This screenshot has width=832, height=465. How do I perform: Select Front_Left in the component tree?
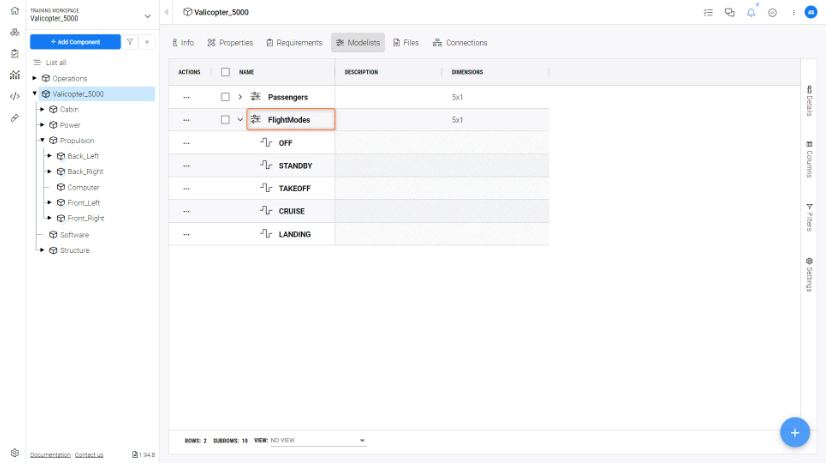[84, 204]
